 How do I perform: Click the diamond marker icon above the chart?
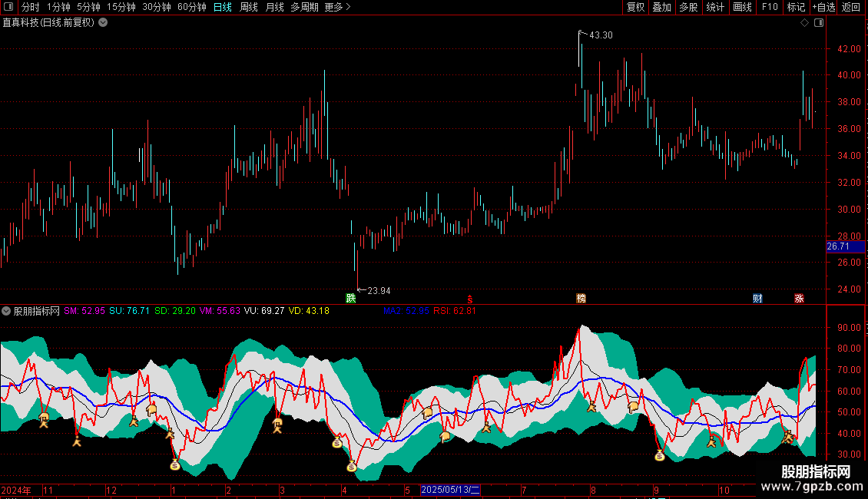coord(805,23)
